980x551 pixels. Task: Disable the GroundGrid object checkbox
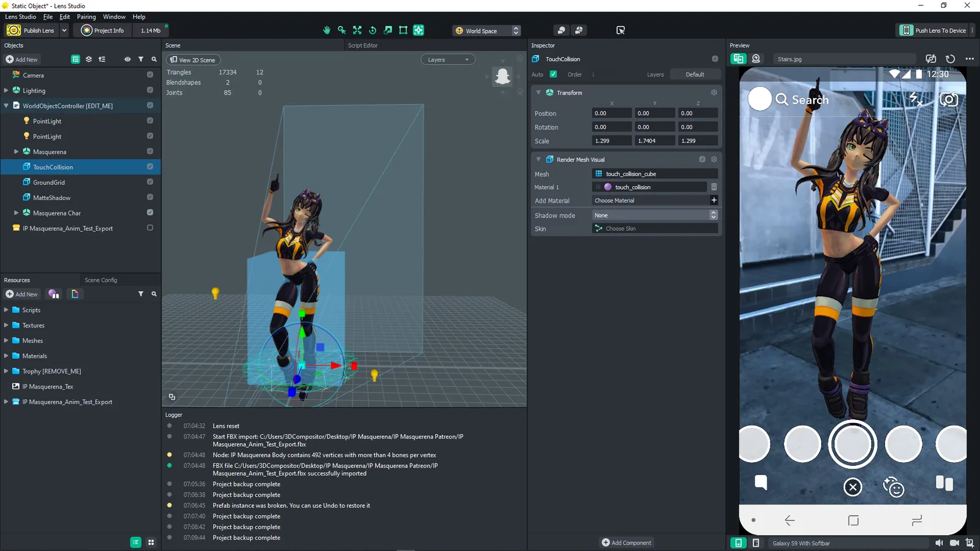pyautogui.click(x=150, y=182)
